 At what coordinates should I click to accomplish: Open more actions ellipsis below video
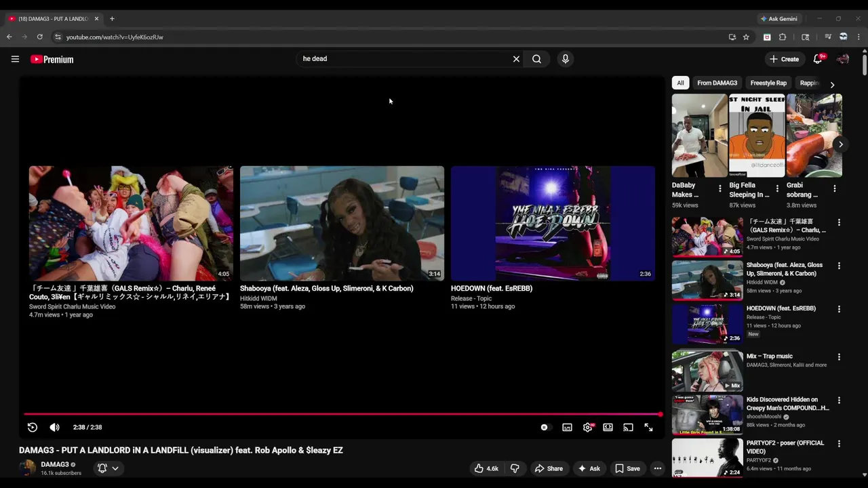[657, 468]
